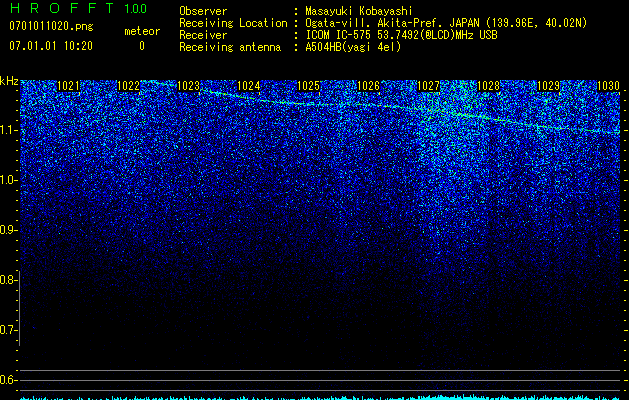Click the 0.6 frequency axis label
This screenshot has width=629, height=400.
[x=8, y=380]
